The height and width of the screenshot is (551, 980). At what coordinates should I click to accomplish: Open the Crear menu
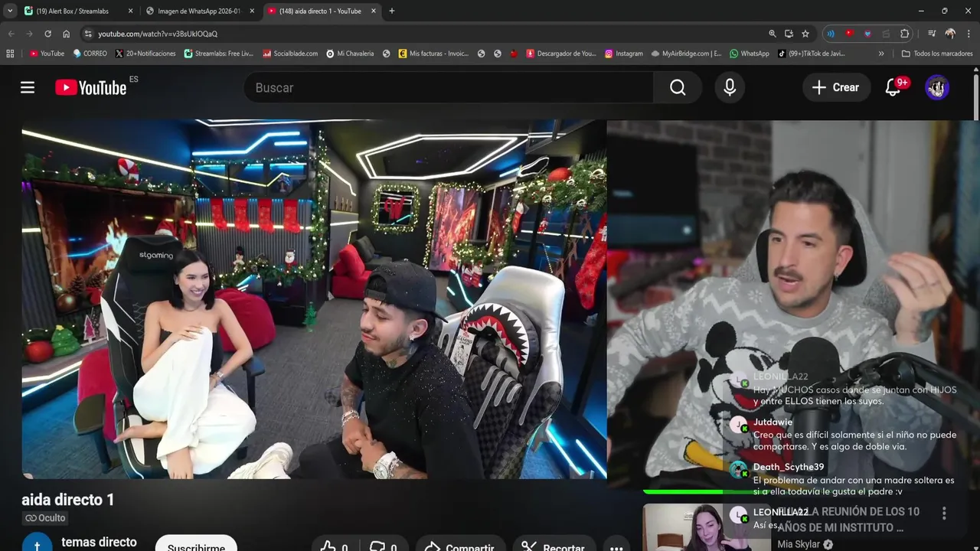[836, 87]
